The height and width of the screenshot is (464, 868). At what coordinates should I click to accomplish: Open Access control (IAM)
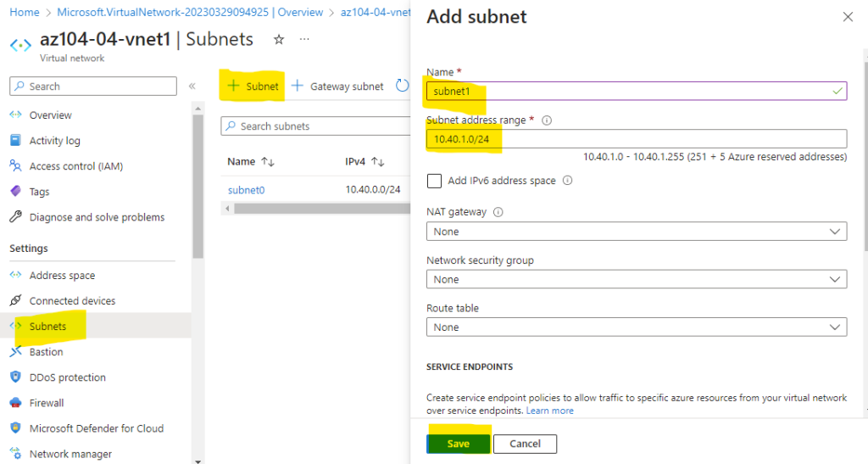tap(75, 166)
